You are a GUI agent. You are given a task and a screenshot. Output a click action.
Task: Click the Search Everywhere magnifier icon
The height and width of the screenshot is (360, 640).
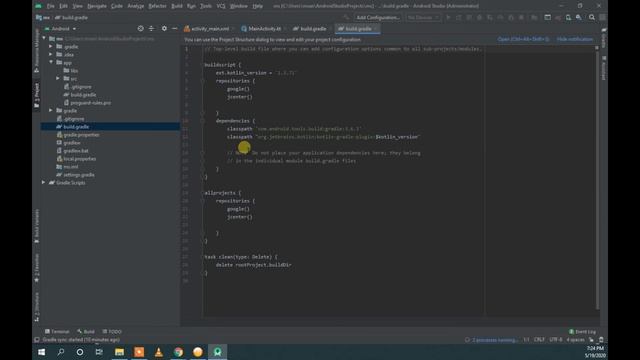[x=592, y=18]
